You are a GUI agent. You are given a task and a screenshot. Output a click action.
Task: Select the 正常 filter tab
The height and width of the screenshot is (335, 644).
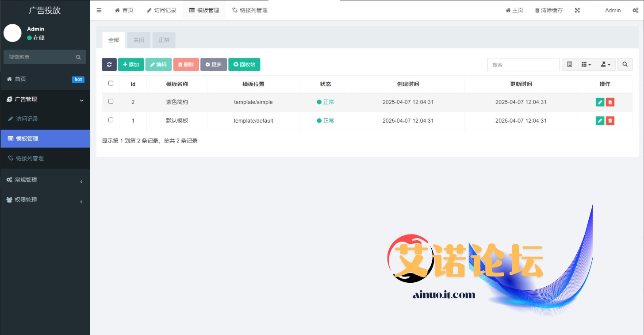point(164,40)
